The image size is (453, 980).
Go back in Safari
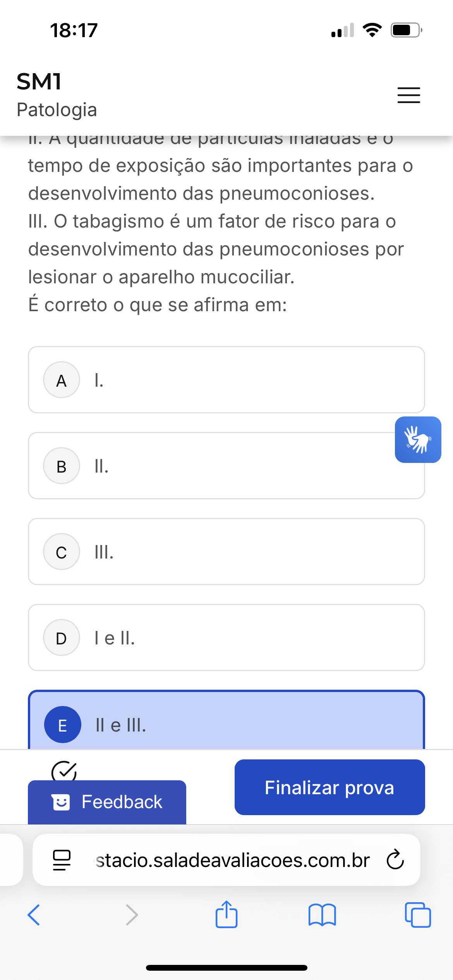34,915
